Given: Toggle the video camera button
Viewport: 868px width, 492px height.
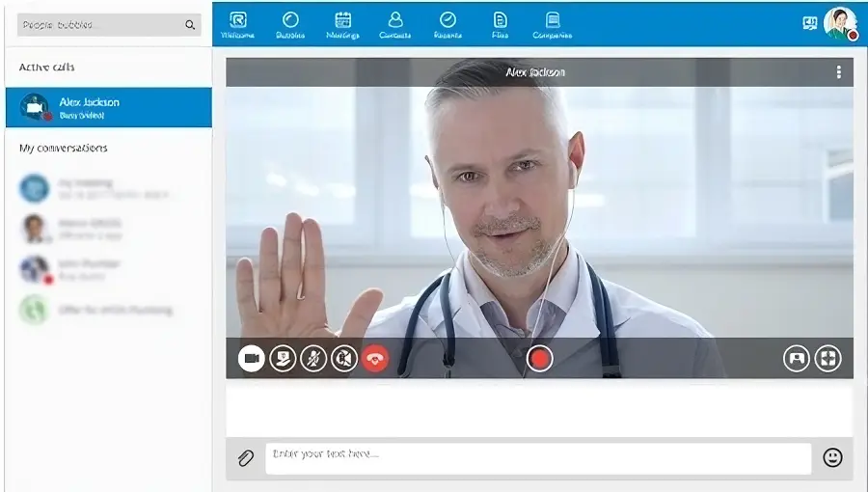Looking at the screenshot, I should (x=252, y=359).
